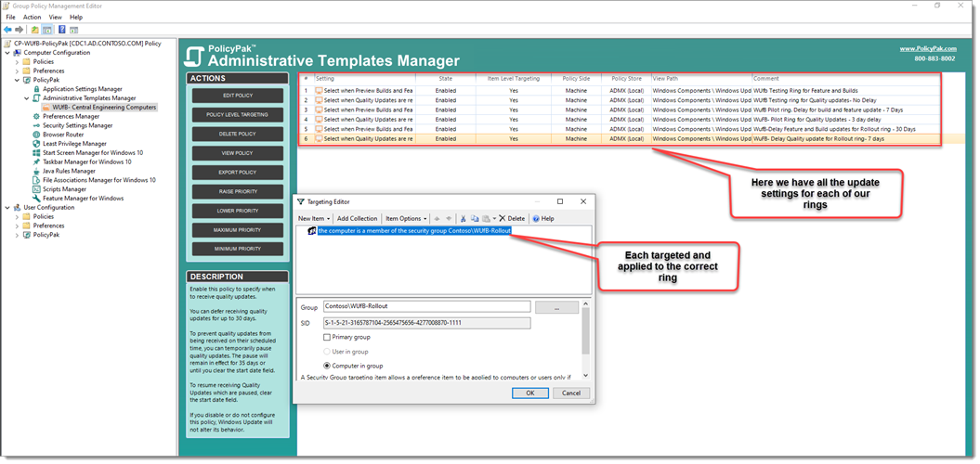Click the EXPORT POLICY button
This screenshot has width=980, height=464.
click(x=238, y=173)
